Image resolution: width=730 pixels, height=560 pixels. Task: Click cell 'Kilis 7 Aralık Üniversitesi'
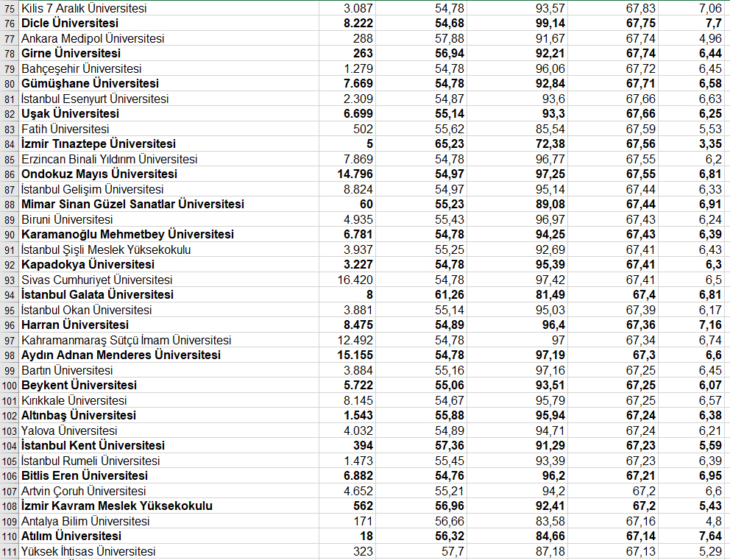point(169,8)
